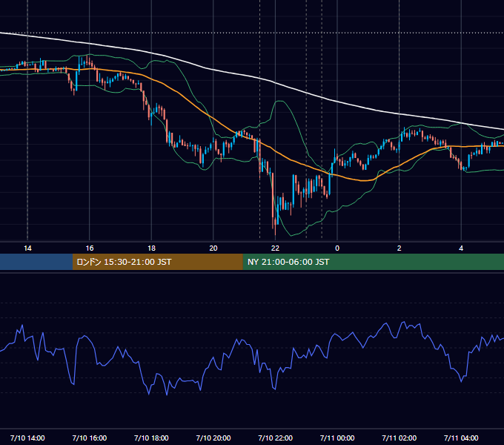Click the 7/11 00:00 time label
The height and width of the screenshot is (445, 504).
[x=337, y=438]
